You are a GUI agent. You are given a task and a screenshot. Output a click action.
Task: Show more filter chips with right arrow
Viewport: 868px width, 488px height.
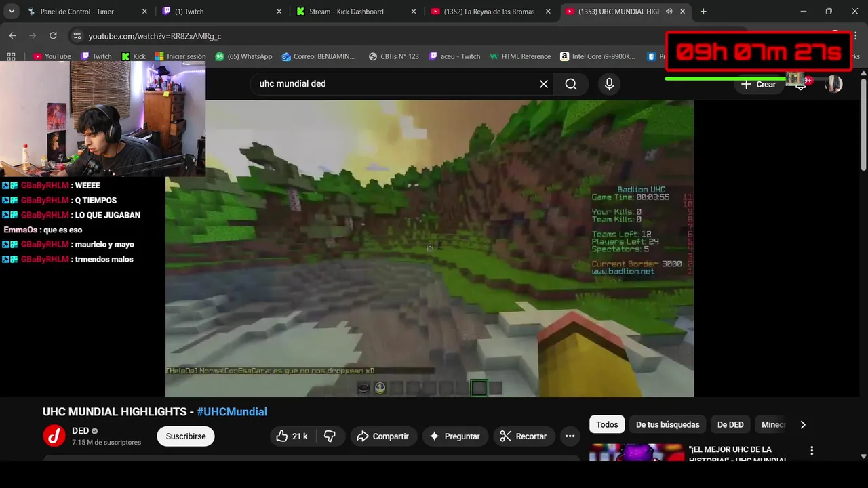803,424
